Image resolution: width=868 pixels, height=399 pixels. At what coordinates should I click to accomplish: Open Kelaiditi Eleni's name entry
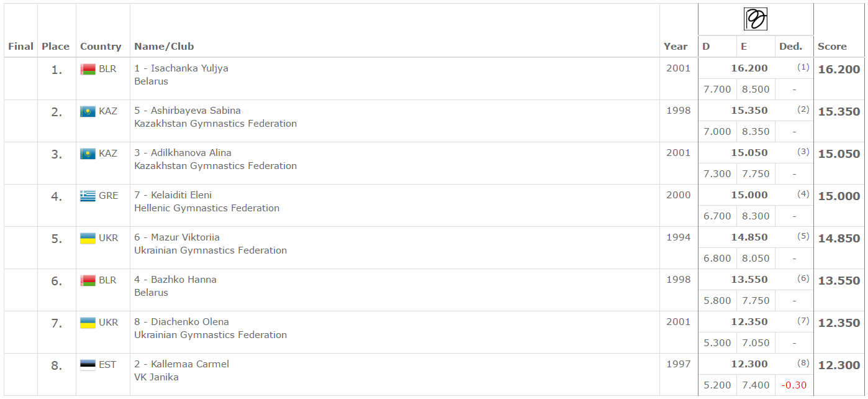click(181, 195)
